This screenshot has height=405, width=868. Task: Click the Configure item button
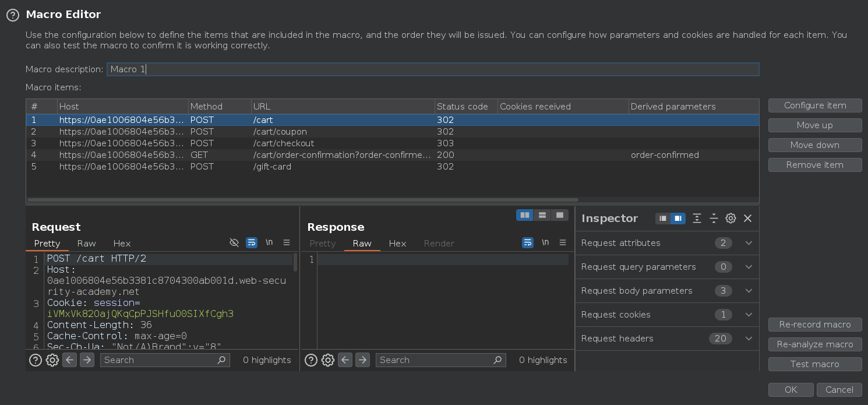point(815,105)
